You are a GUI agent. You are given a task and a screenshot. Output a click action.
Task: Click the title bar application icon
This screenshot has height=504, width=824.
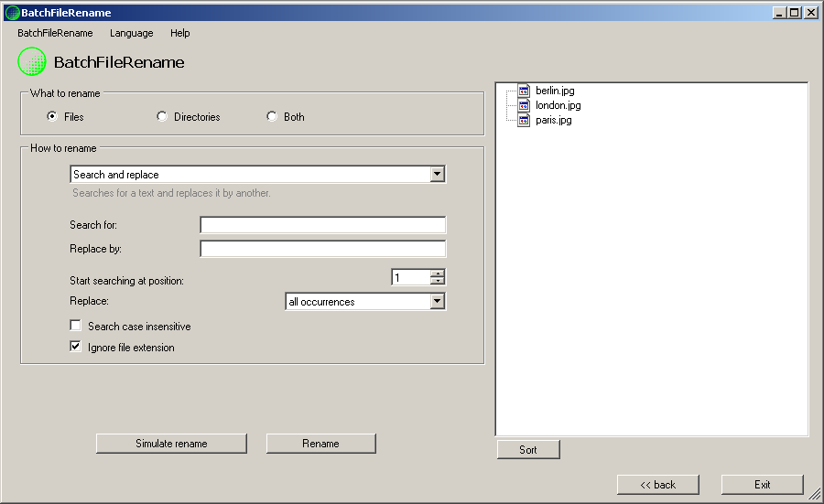pyautogui.click(x=12, y=13)
